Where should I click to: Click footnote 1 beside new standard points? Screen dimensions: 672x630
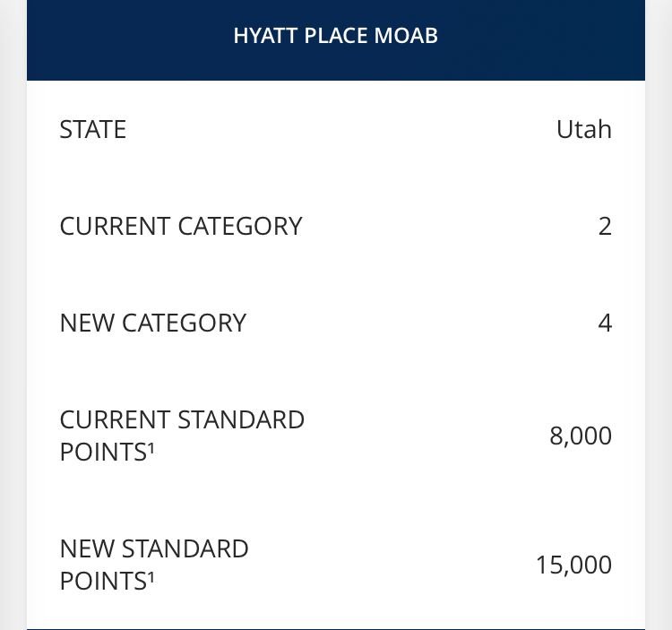tap(151, 577)
